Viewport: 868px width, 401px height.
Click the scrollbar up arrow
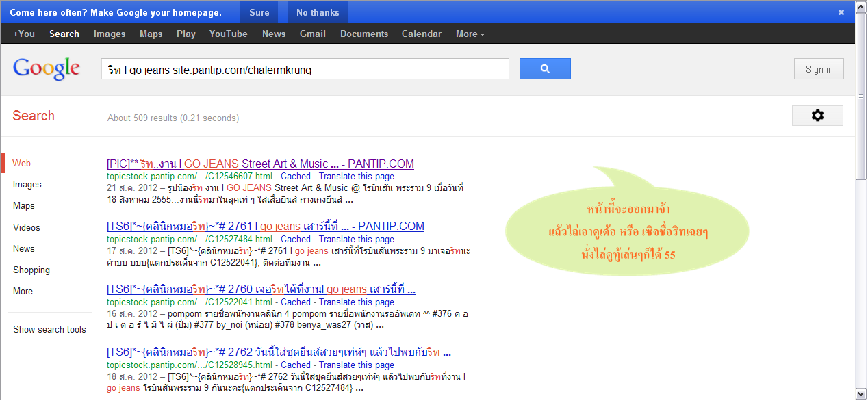(861, 6)
